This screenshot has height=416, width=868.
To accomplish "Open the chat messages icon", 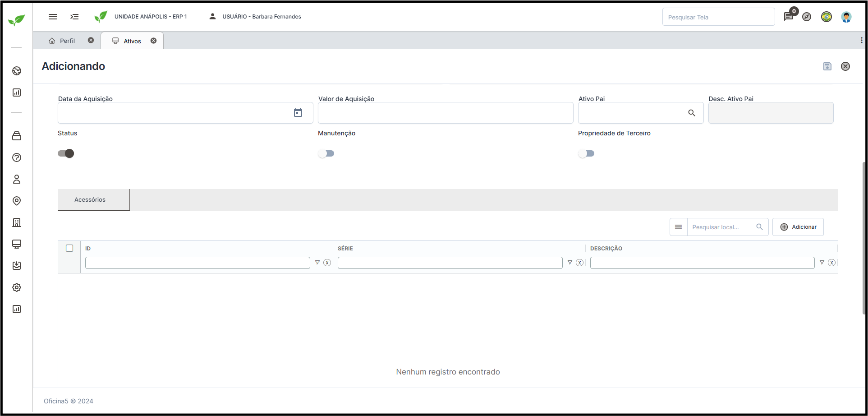I will coord(788,17).
